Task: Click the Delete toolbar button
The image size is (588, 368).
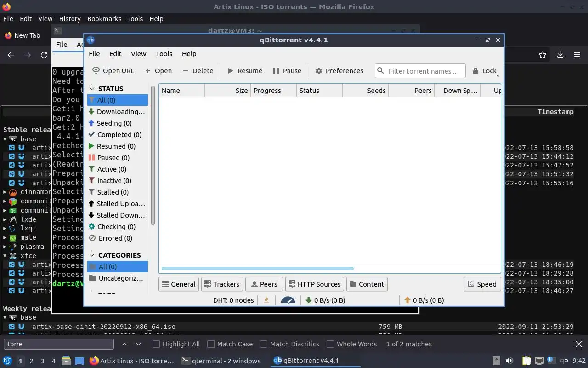Action: coord(198,71)
